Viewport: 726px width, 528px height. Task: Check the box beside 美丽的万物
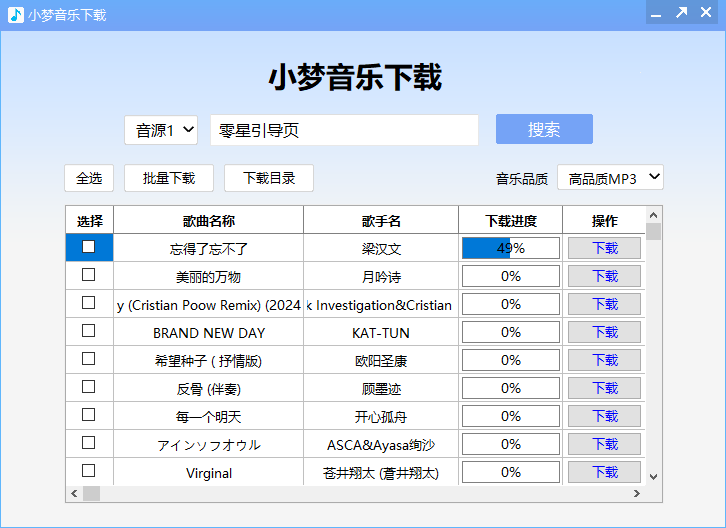89,275
